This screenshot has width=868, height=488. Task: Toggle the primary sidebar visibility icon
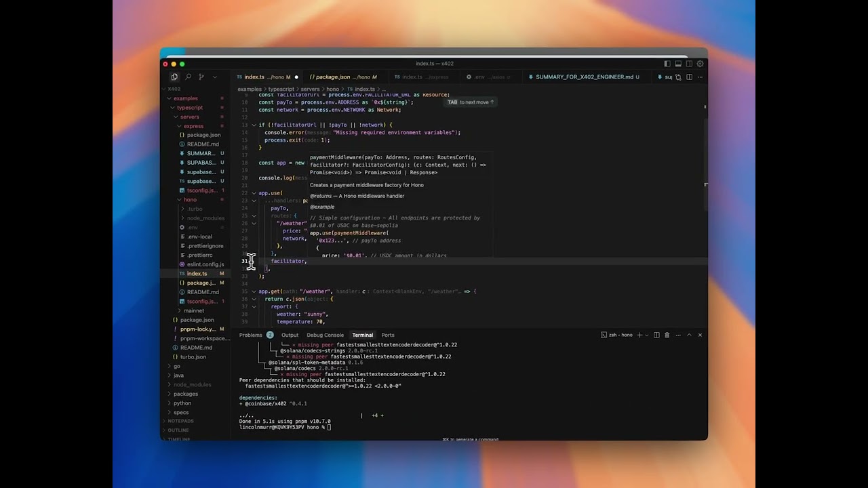tap(667, 63)
